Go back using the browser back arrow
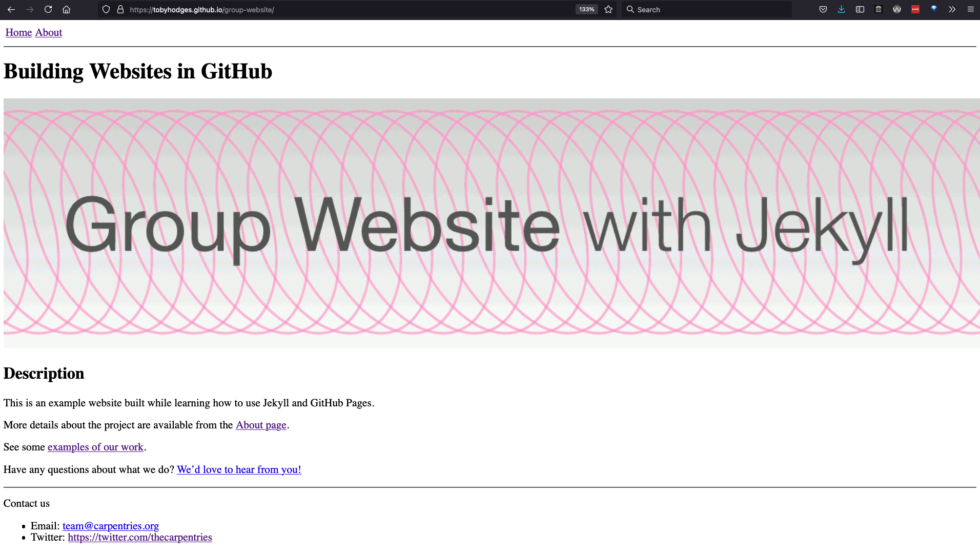 point(11,9)
